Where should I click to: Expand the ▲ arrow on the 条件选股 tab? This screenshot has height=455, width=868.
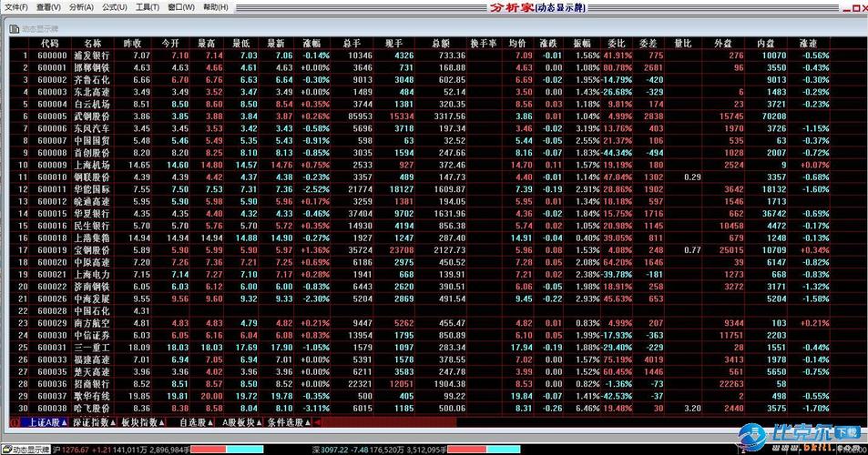307,422
